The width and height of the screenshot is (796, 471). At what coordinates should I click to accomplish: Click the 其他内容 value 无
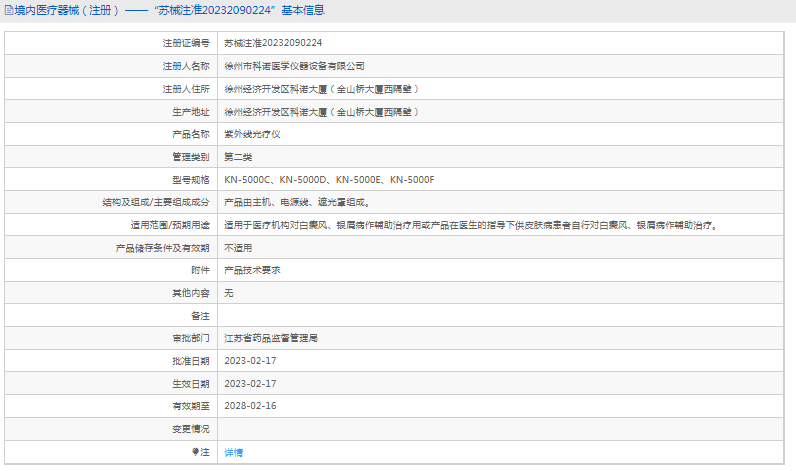[x=229, y=293]
